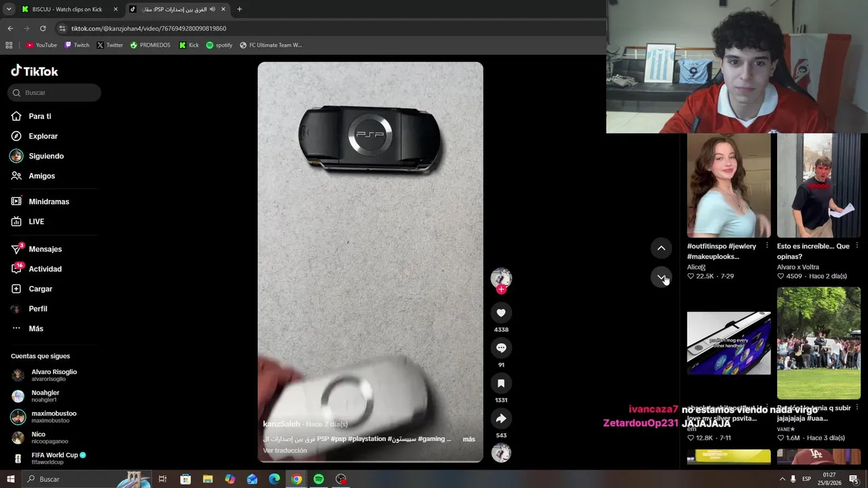Go back in Chrome
This screenshot has width=868, height=488.
(10, 28)
